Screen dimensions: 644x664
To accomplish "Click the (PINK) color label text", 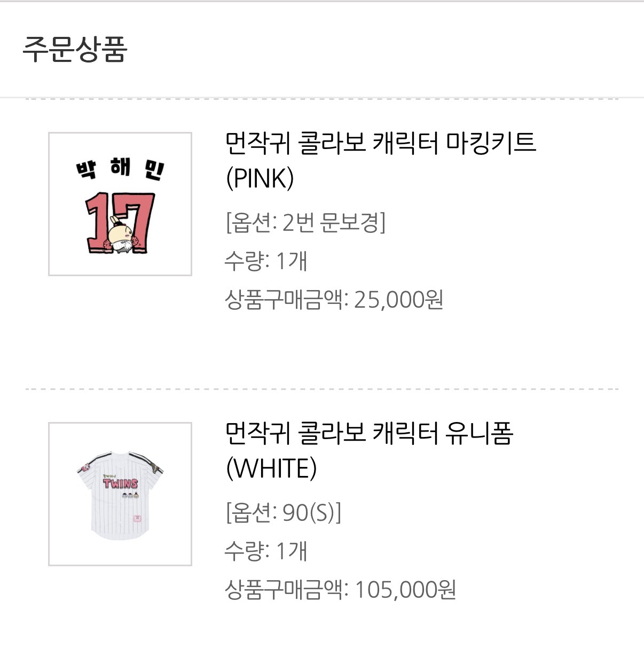I will [260, 178].
